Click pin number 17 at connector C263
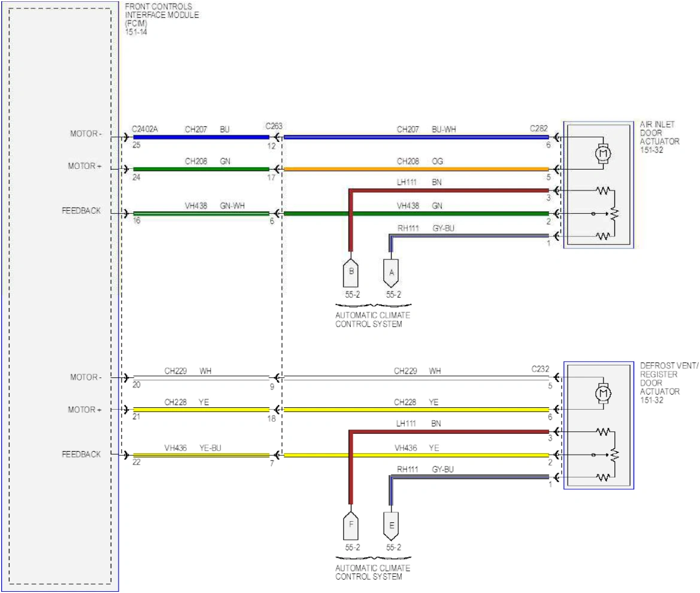Viewport: 700px width, 593px height. (271, 178)
